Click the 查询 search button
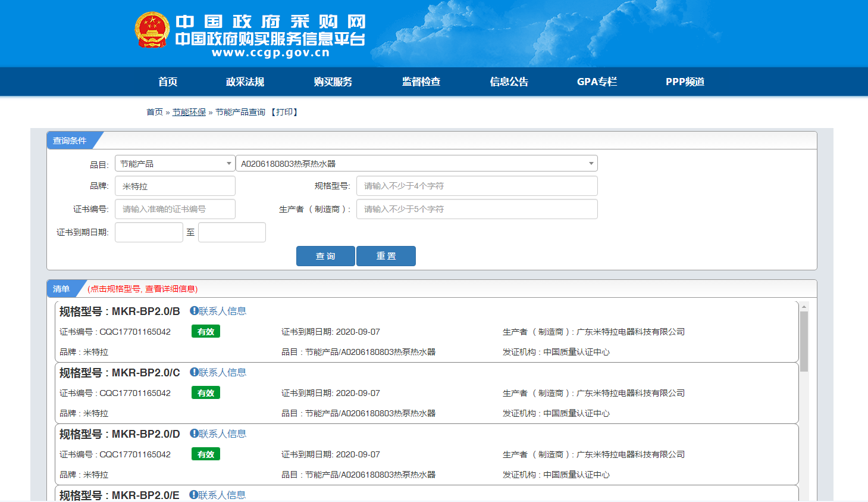 pyautogui.click(x=325, y=256)
